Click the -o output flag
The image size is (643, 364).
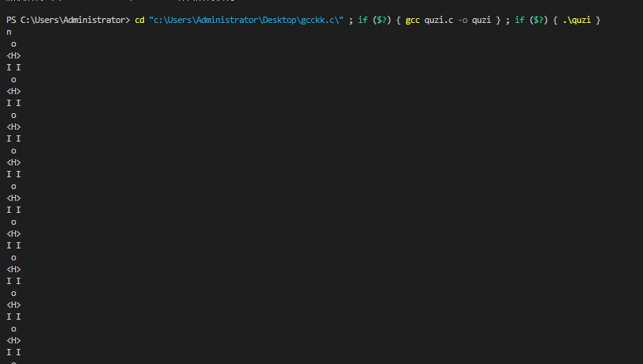463,19
